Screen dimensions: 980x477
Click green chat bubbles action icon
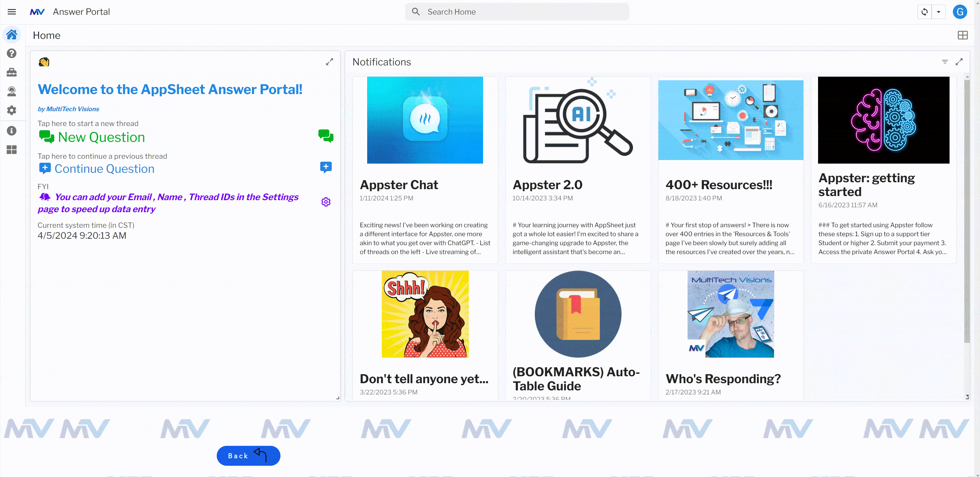click(326, 136)
